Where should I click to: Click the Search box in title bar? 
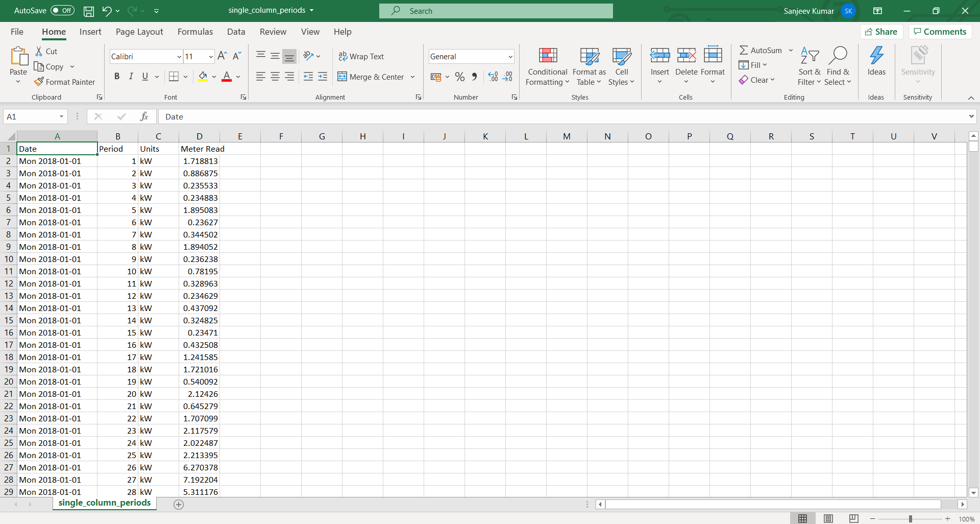pyautogui.click(x=496, y=11)
